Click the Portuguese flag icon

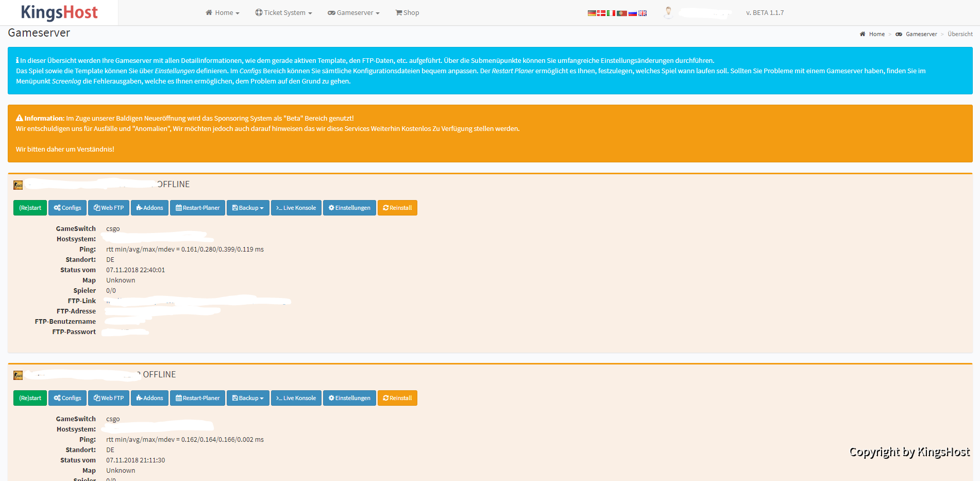[622, 13]
